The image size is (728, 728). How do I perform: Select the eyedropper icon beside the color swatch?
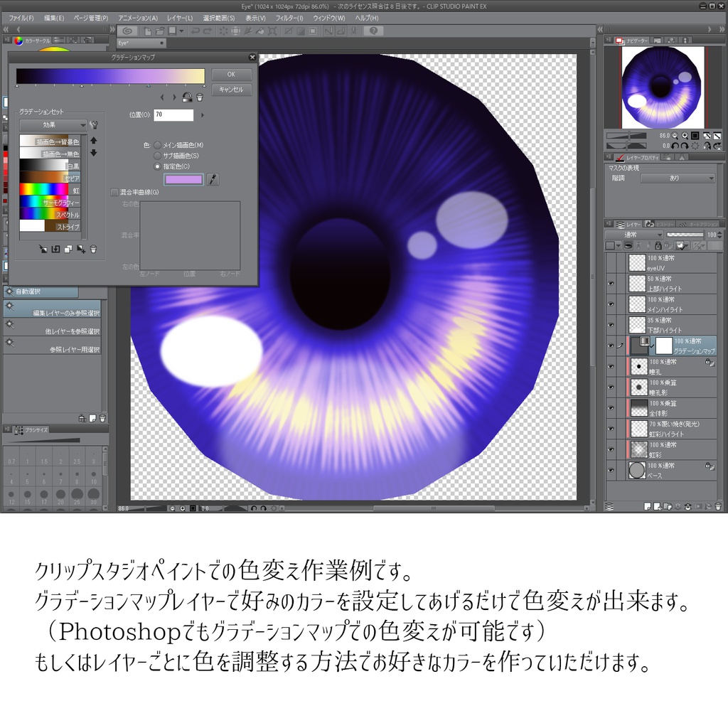(213, 179)
